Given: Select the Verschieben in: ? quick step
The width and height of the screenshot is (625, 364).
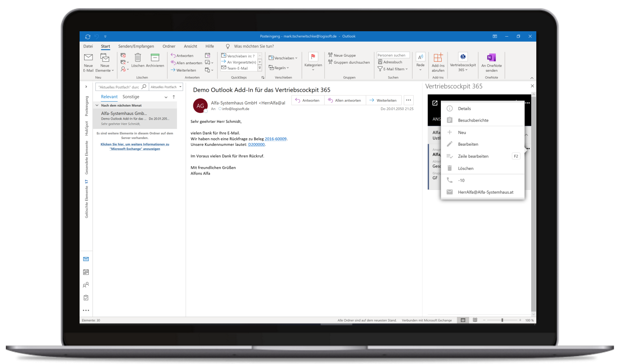Looking at the screenshot, I should (x=238, y=56).
